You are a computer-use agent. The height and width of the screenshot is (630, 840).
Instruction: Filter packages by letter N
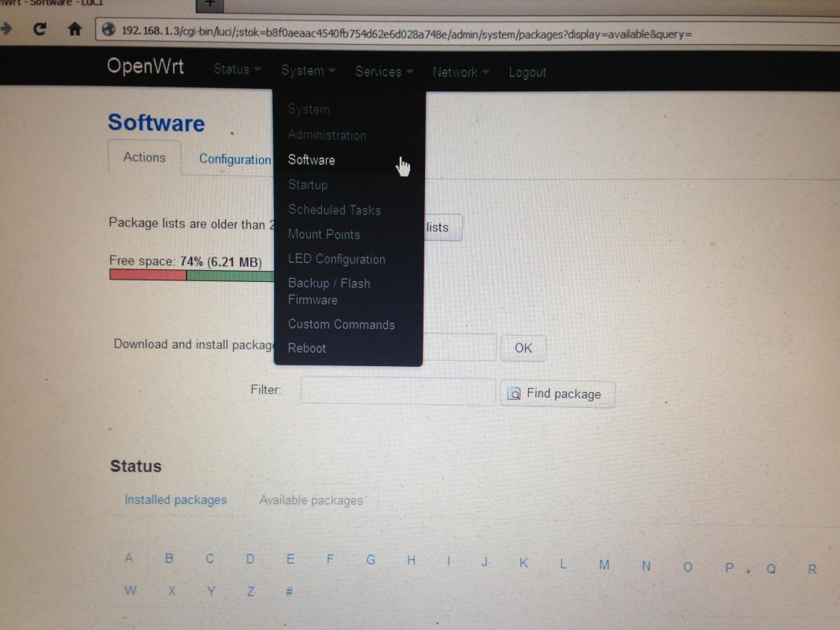(646, 565)
